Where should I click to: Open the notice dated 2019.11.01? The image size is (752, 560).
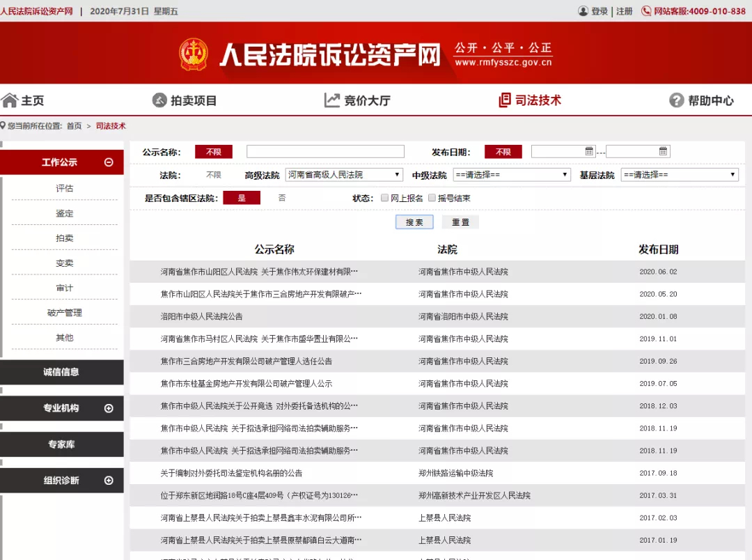tap(259, 339)
